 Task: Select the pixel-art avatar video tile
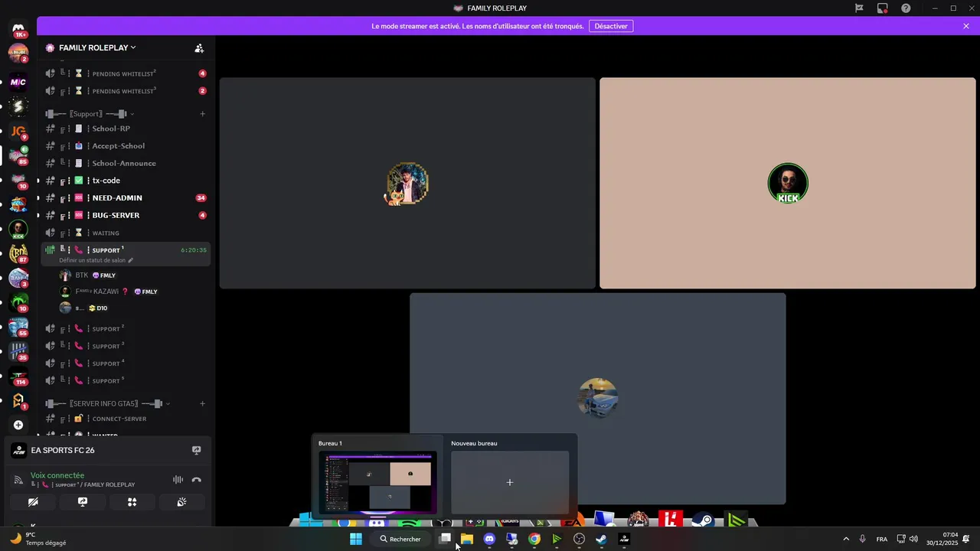[407, 183]
